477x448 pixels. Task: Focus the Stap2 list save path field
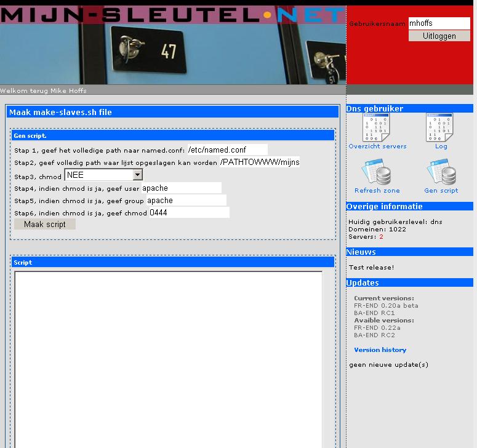(x=260, y=162)
